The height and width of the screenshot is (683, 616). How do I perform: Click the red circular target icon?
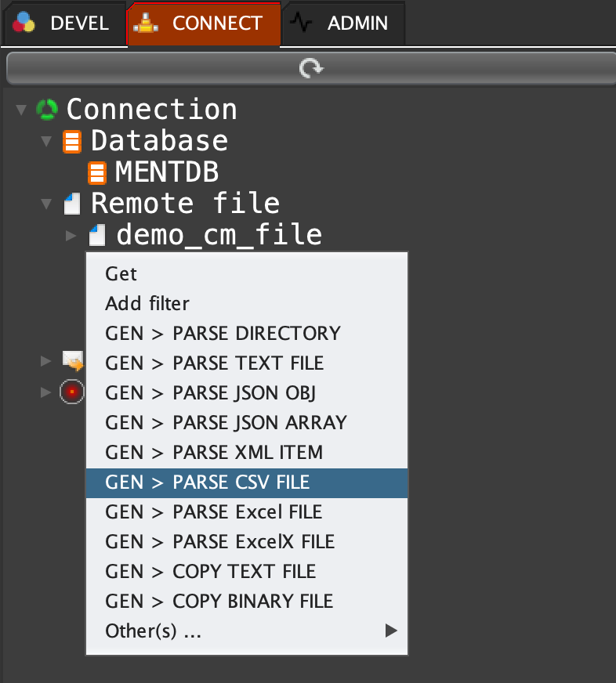(x=72, y=390)
